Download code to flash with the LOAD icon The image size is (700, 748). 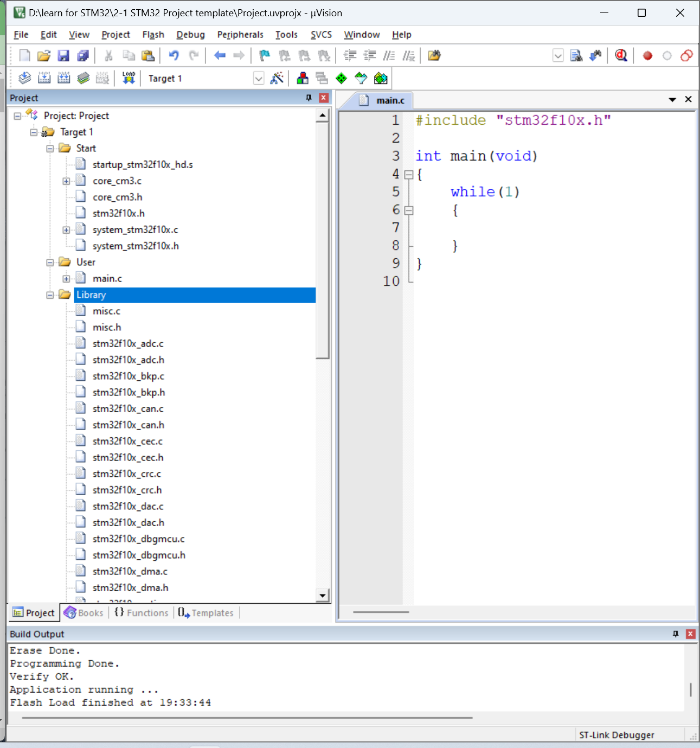[x=129, y=78]
